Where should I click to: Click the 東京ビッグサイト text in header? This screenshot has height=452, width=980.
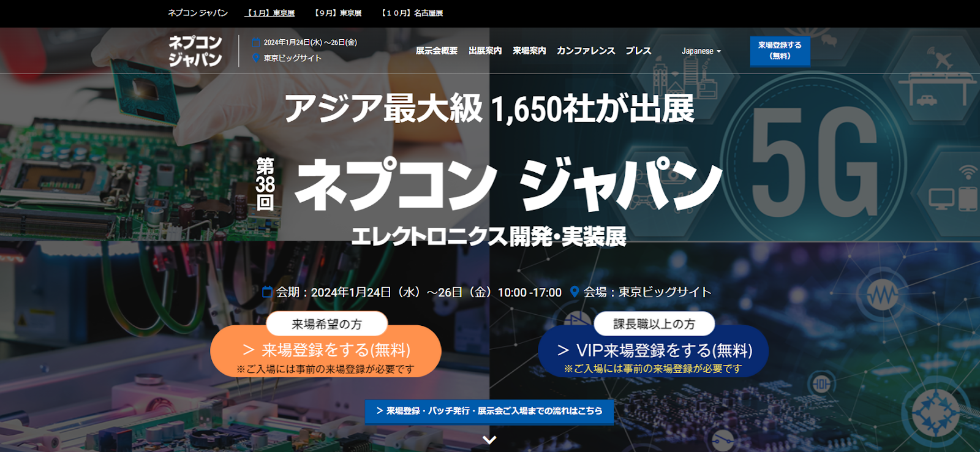293,58
